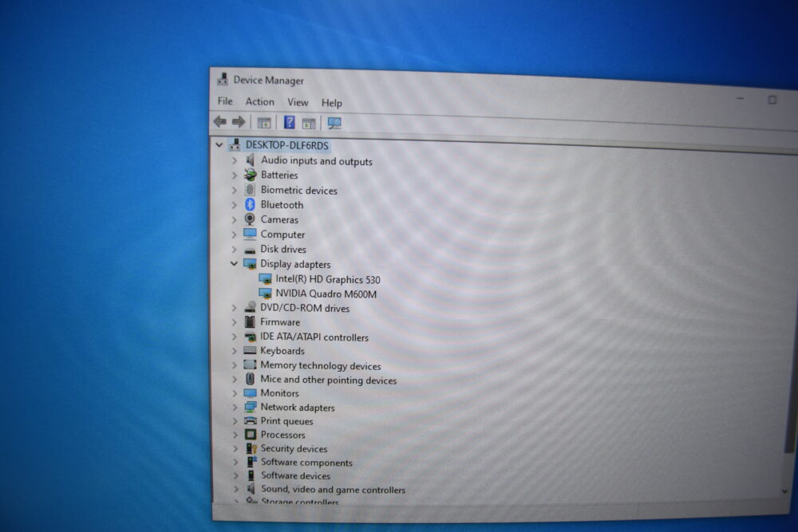Viewport: 798px width, 532px height.
Task: Expand the Software devices chevron
Action: point(235,475)
